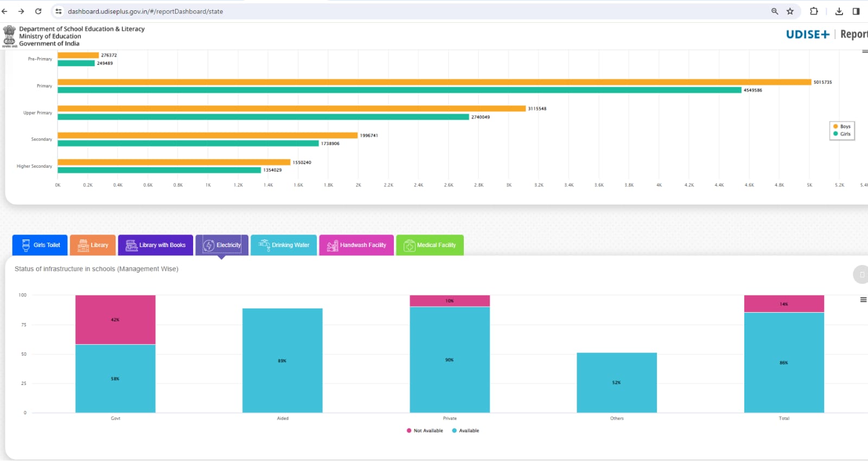The width and height of the screenshot is (868, 461).
Task: Click the site information icon beside the URL
Action: click(x=59, y=11)
